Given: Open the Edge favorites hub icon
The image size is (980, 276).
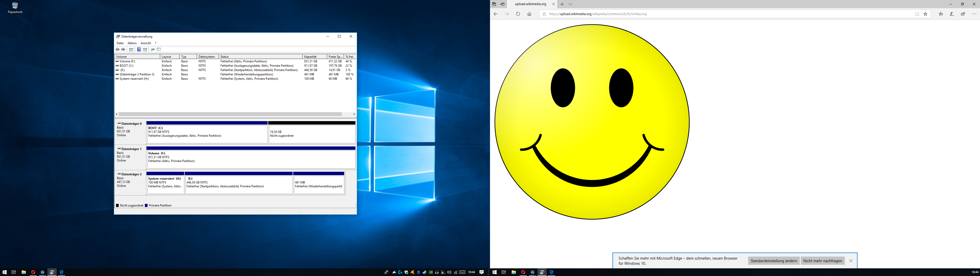Looking at the screenshot, I should click(941, 14).
